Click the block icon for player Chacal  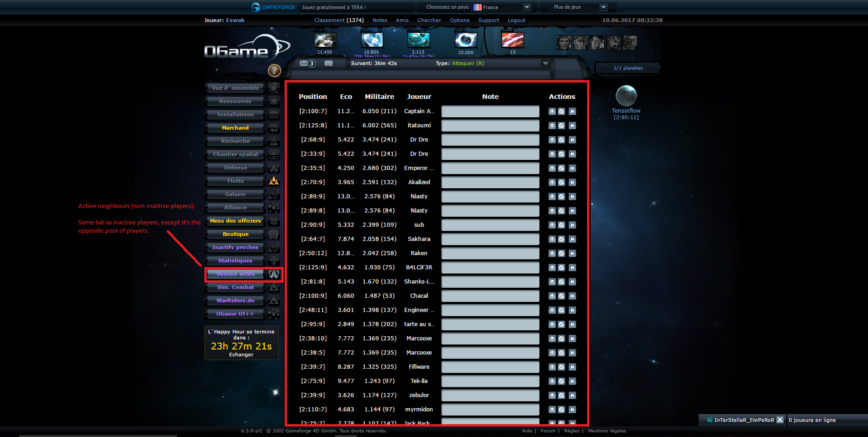coord(561,296)
